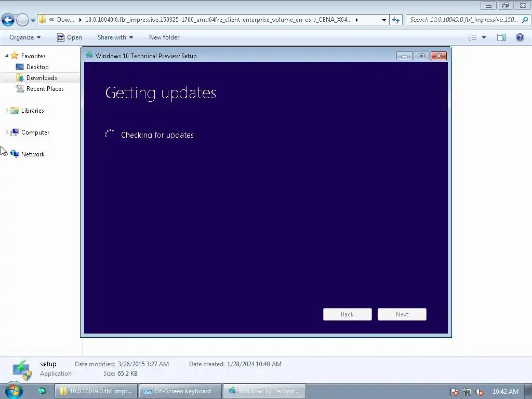Expand the Libraries tree node
This screenshot has width=532, height=399.
click(6, 110)
